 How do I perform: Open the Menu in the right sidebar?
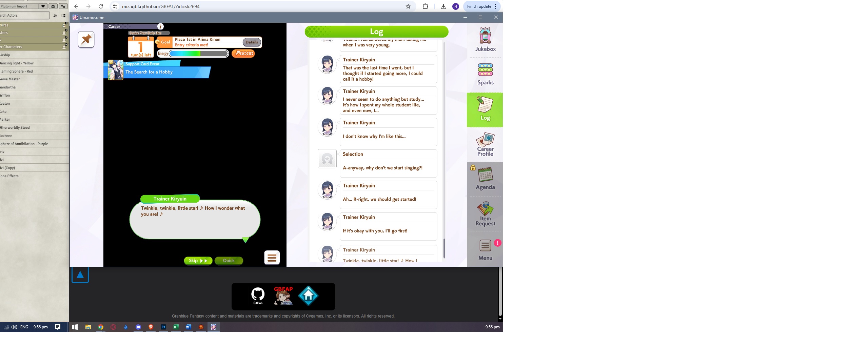(485, 250)
